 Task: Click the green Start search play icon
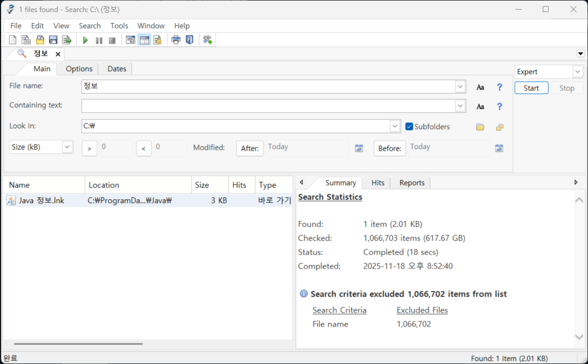pos(85,40)
